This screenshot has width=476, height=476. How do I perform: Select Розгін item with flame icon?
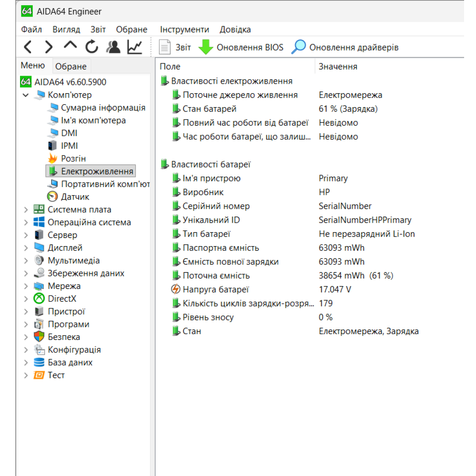(73, 159)
